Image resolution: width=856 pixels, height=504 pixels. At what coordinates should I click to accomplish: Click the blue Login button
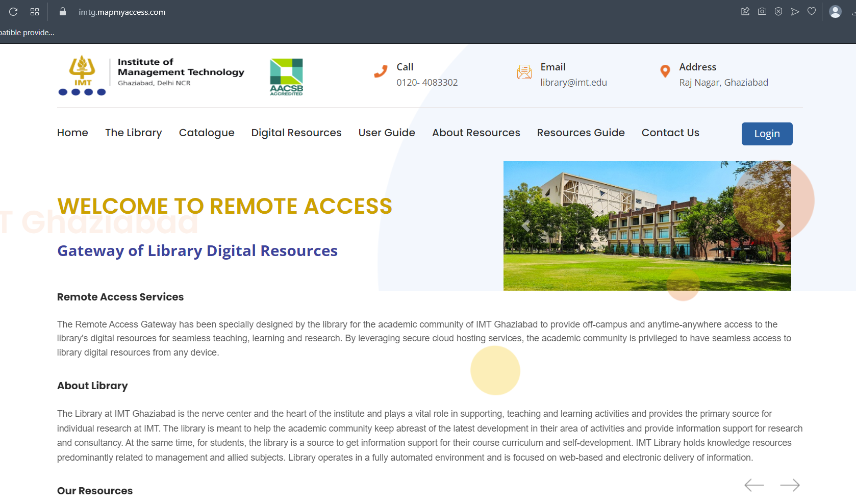[767, 134]
